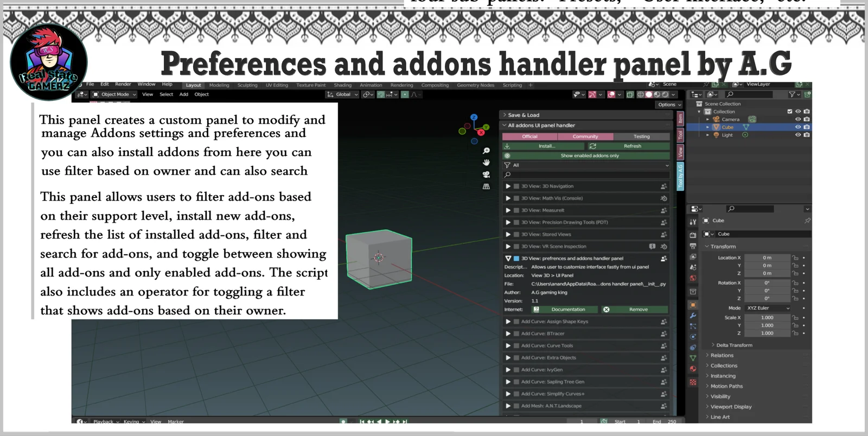Collapse the All addons UI panel handler
This screenshot has height=436, width=868.
(505, 125)
